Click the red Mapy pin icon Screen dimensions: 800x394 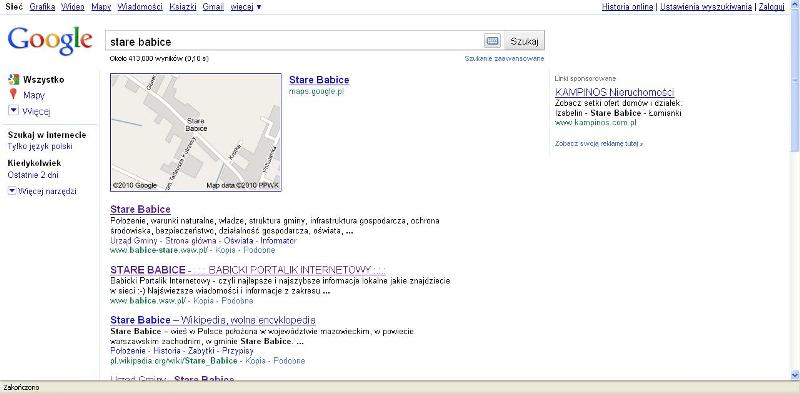tap(13, 94)
